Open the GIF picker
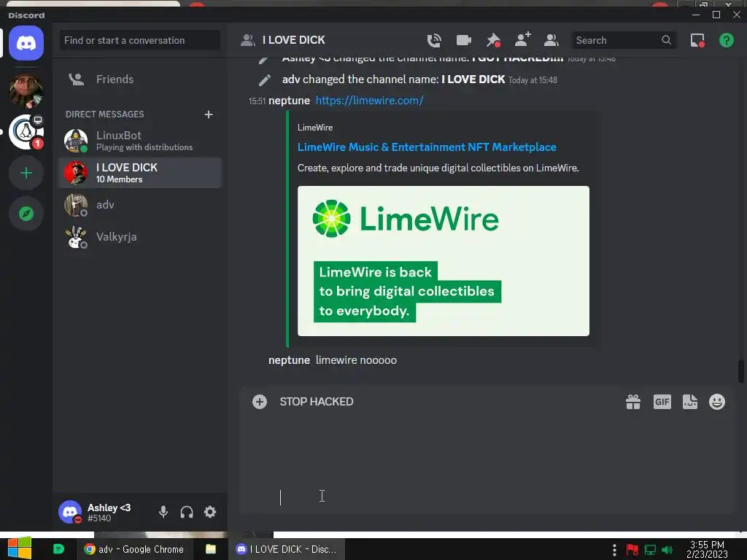 pyautogui.click(x=662, y=402)
